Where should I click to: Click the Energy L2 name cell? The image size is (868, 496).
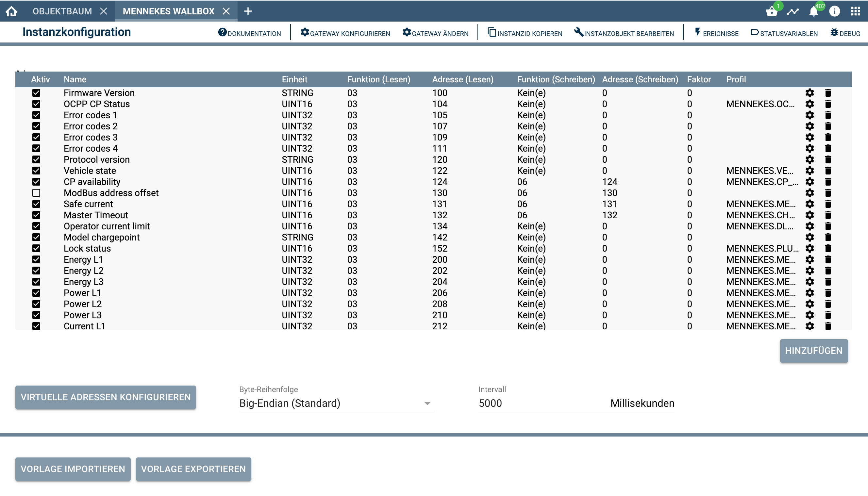point(83,271)
